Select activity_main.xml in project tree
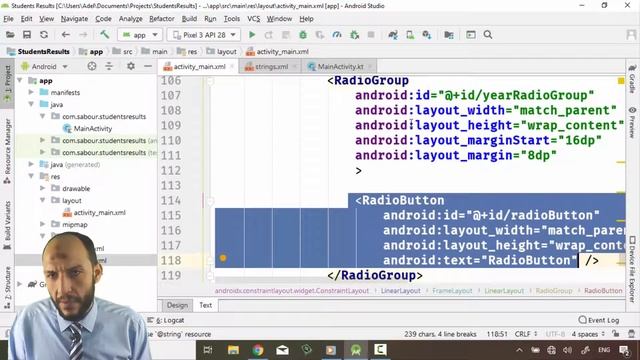Viewport: 640px width, 360px height. 99,213
